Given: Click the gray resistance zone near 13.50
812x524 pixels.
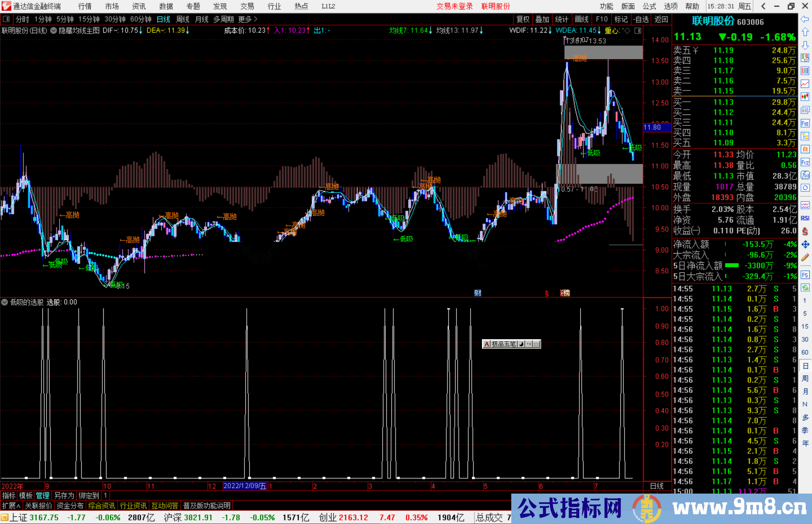Looking at the screenshot, I should 603,53.
